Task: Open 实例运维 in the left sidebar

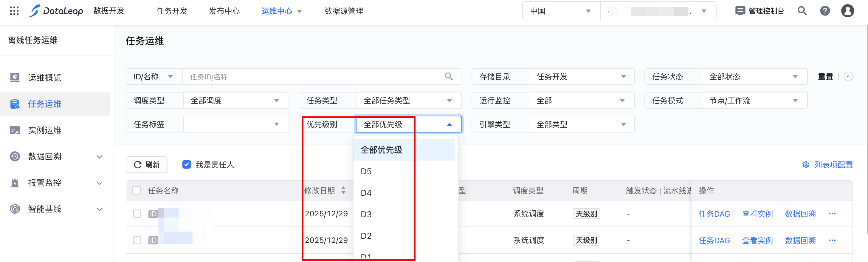Action: tap(44, 130)
